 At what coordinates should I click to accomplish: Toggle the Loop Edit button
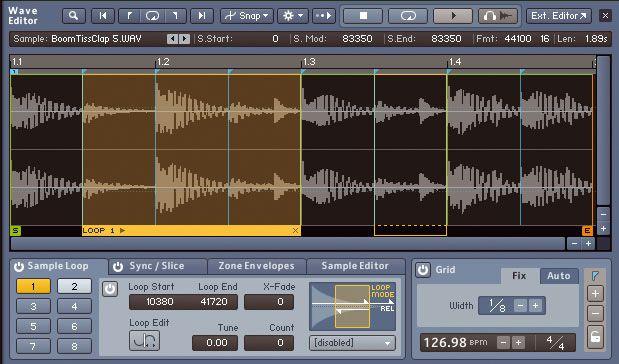[144, 340]
